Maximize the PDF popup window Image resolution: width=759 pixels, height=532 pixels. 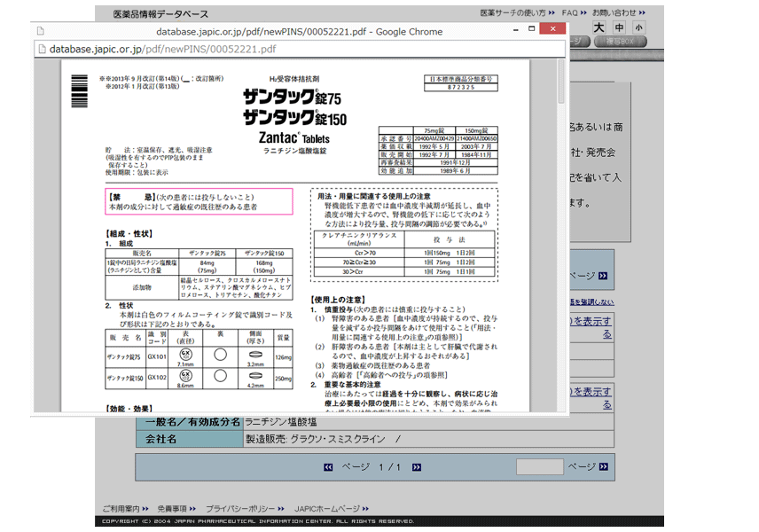(531, 29)
